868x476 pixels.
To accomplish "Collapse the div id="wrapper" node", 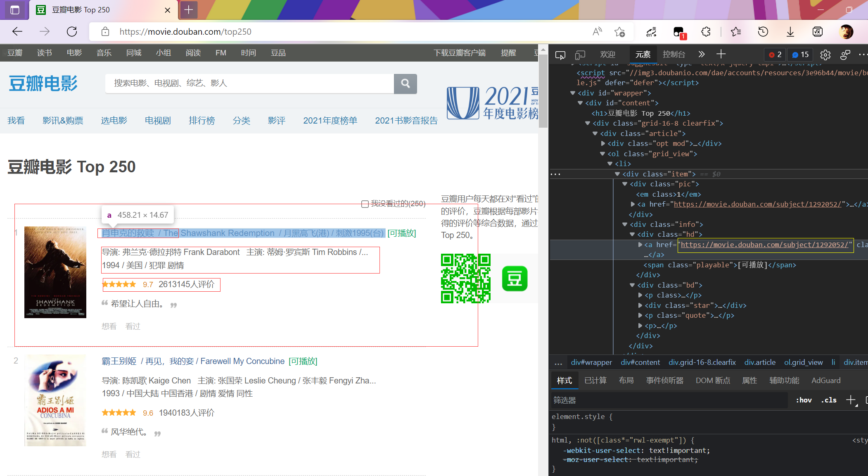I will click(x=573, y=93).
